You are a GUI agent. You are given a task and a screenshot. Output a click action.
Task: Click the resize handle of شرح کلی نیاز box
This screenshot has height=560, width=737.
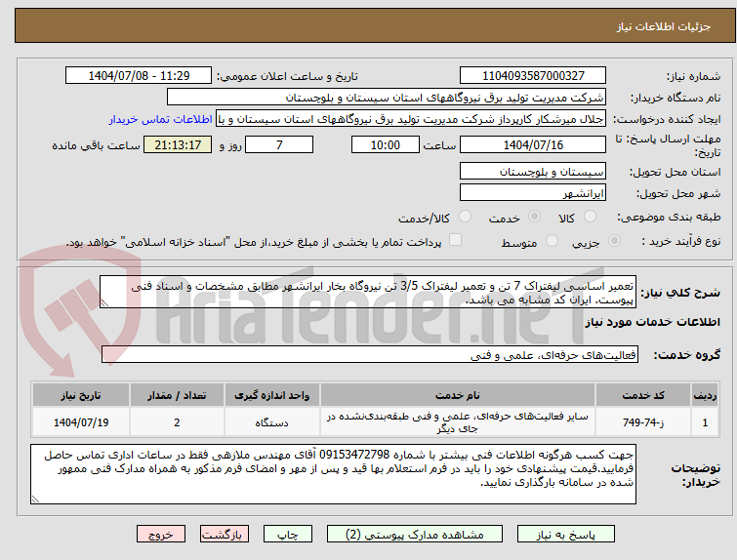[x=104, y=303]
